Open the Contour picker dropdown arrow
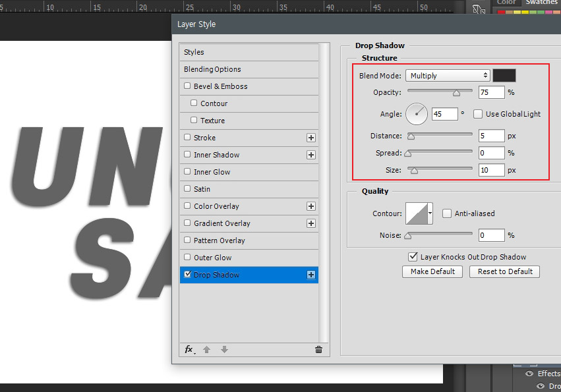This screenshot has height=392, width=561. click(x=430, y=213)
